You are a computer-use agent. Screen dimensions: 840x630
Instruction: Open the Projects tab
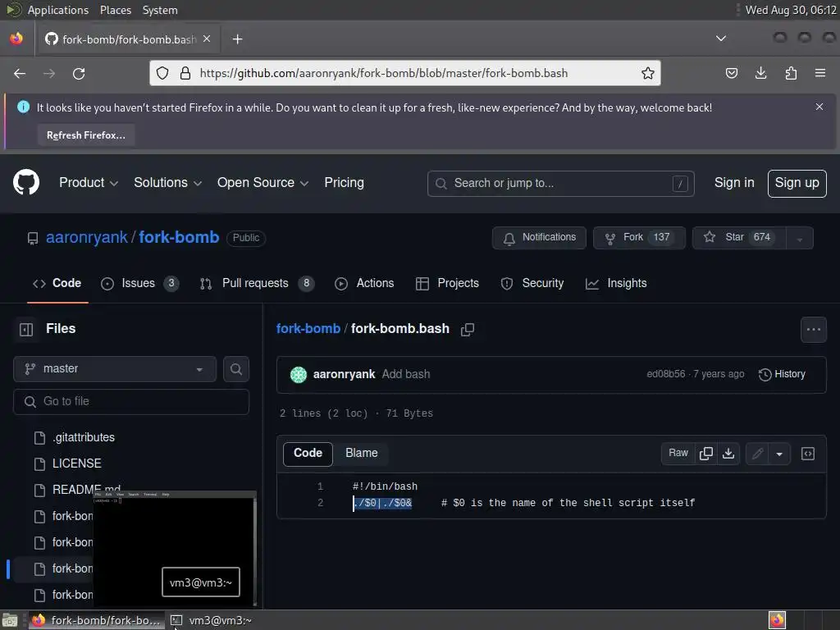(447, 283)
